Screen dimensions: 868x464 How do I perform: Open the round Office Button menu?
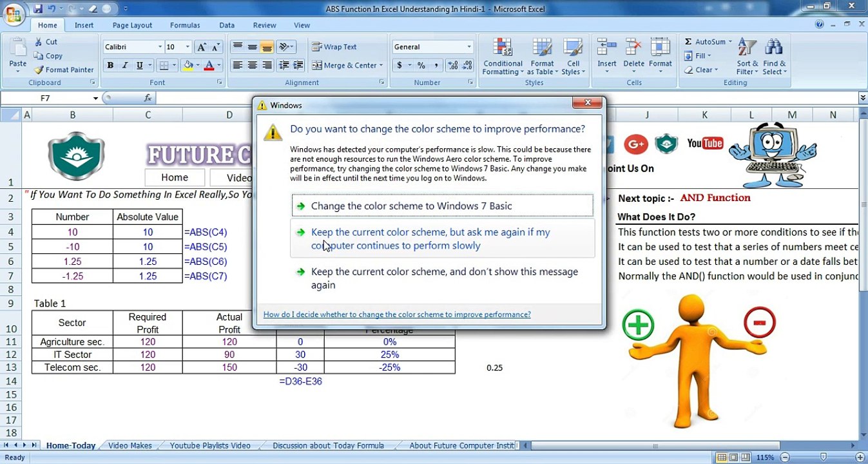(x=14, y=14)
